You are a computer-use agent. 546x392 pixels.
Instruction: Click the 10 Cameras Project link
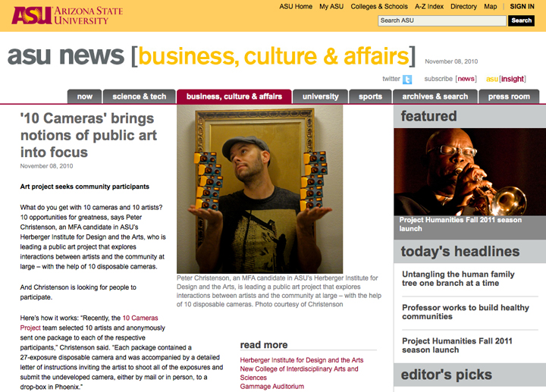coord(89,323)
